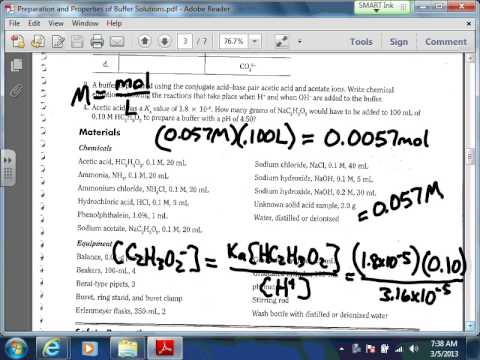This screenshot has width=480, height=360.
Task: Click the 'Sodium acetate' line
Action: click(x=139, y=229)
